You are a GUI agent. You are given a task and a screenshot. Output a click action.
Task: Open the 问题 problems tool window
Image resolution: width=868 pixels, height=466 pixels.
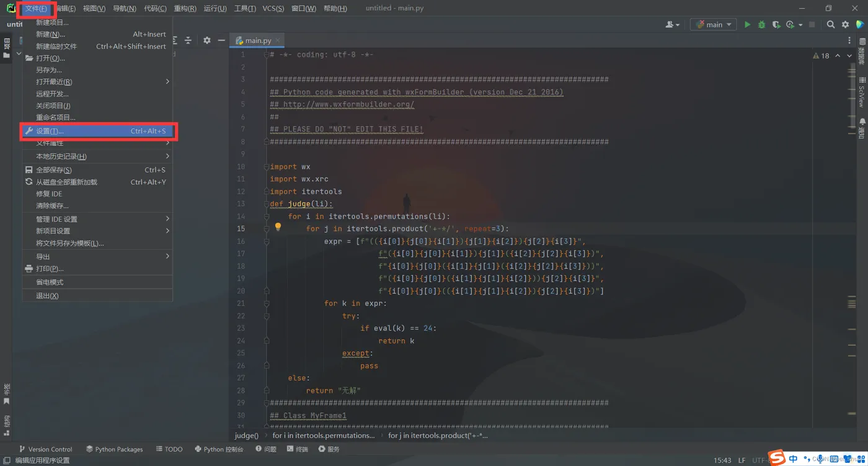click(266, 449)
